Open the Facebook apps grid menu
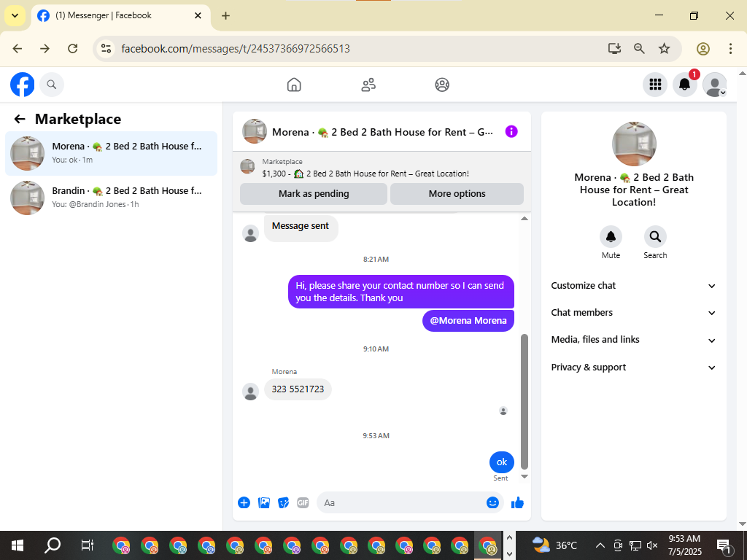 click(x=655, y=85)
